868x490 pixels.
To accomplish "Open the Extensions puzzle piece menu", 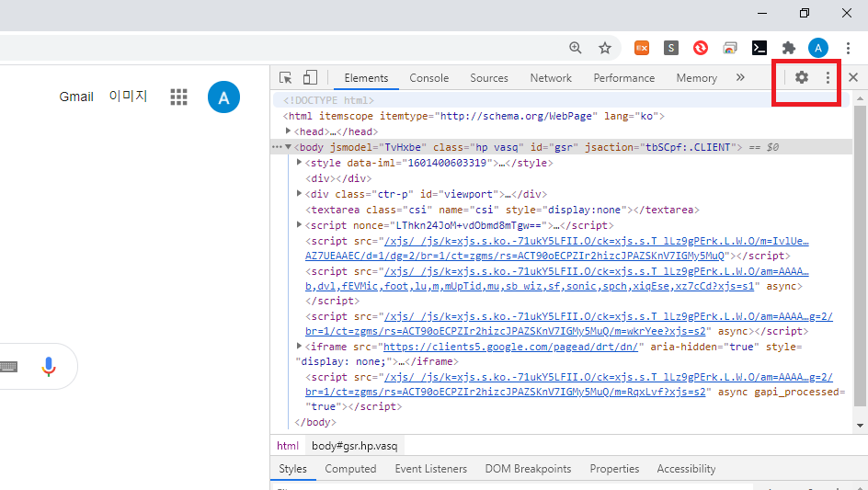I will (x=789, y=48).
